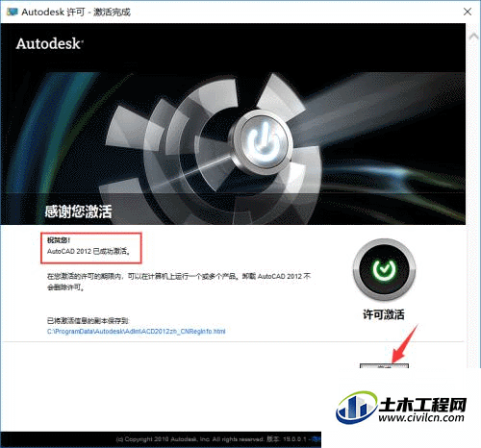Open the C:\ProgramData\Autodesk registration info link
Image resolution: width=481 pixels, height=448 pixels.
pos(136,332)
